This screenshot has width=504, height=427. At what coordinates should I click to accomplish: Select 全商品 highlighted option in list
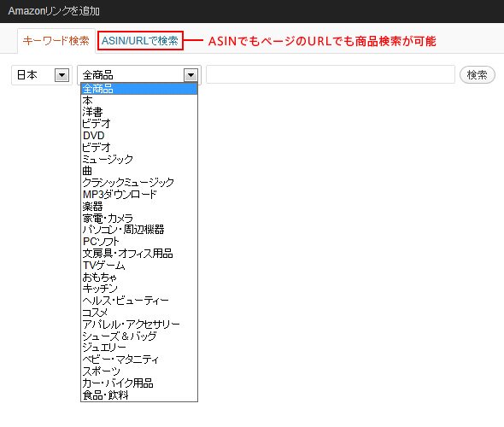coord(139,89)
